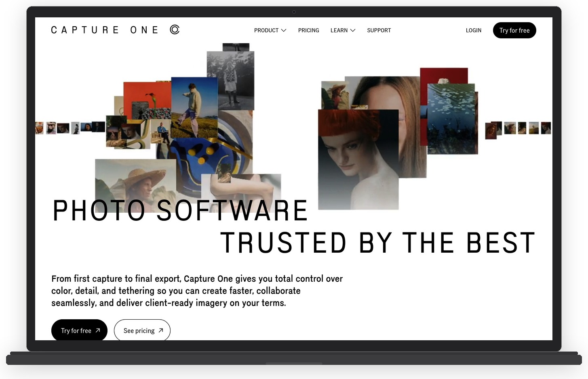Image resolution: width=588 pixels, height=379 pixels.
Task: Click the arrow icon in the black Try for free button
Action: 98,330
